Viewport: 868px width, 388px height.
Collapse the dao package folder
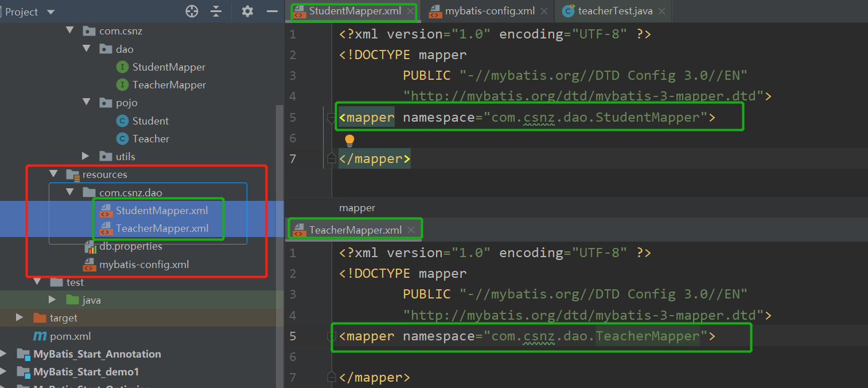[x=87, y=49]
